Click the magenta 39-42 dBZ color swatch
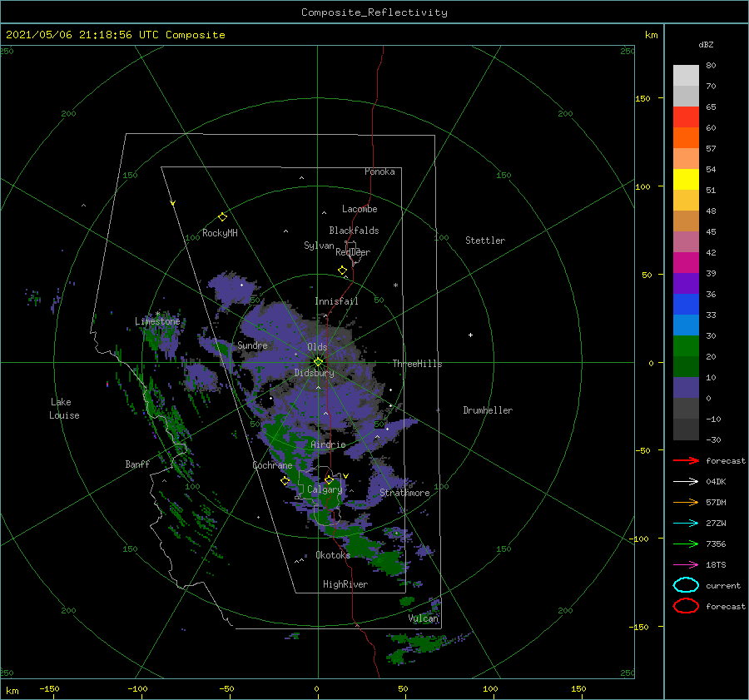Screen dimensions: 749x700 tap(686, 263)
